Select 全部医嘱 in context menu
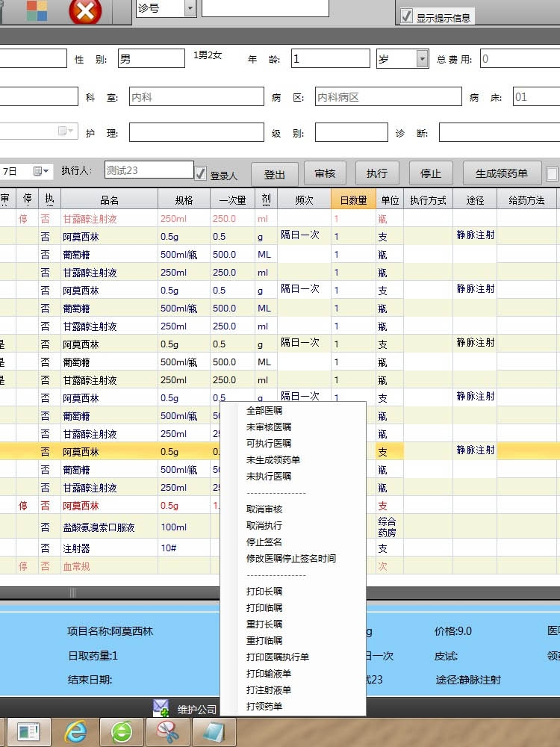Image resolution: width=560 pixels, height=747 pixels. (x=264, y=410)
